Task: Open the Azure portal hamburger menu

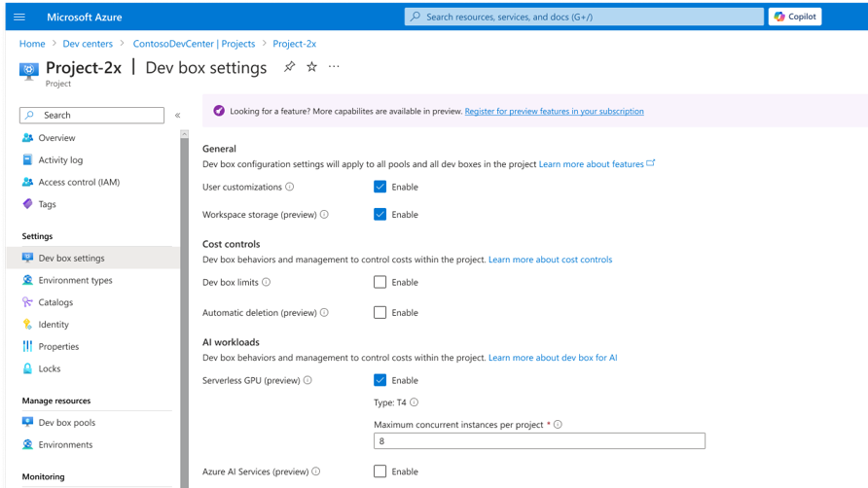Action: click(19, 17)
